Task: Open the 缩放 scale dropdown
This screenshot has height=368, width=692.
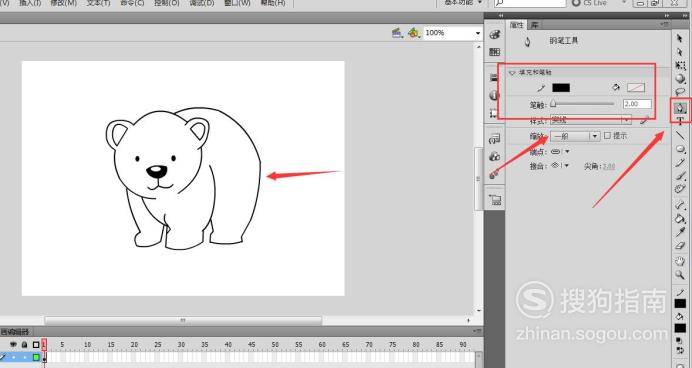Action: click(575, 136)
